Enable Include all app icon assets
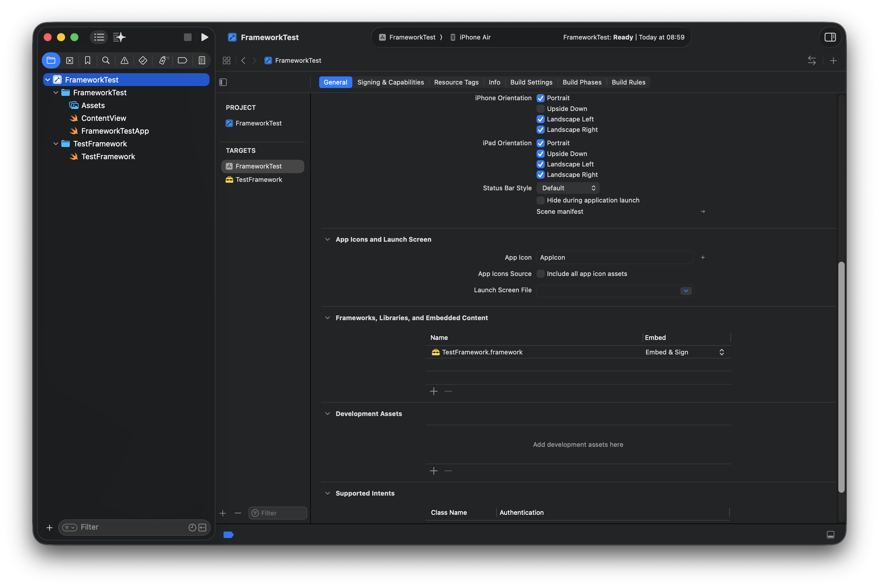Image resolution: width=879 pixels, height=588 pixels. [540, 274]
